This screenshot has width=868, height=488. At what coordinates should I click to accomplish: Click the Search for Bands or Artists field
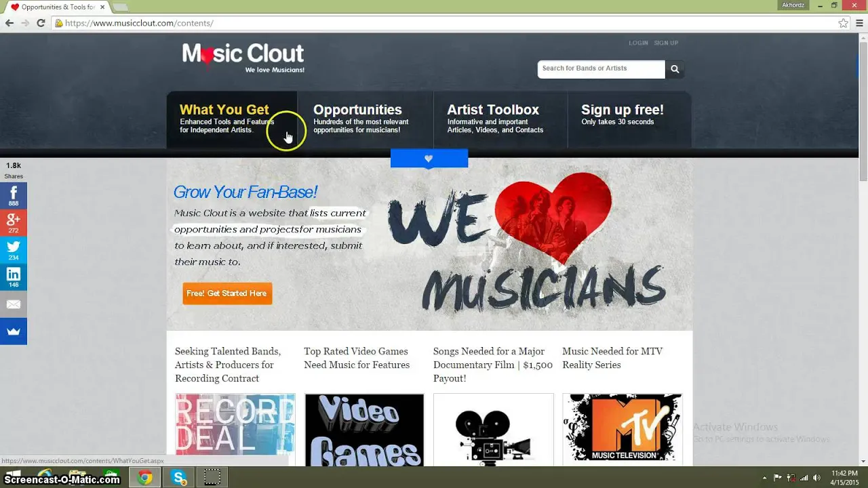(601, 68)
